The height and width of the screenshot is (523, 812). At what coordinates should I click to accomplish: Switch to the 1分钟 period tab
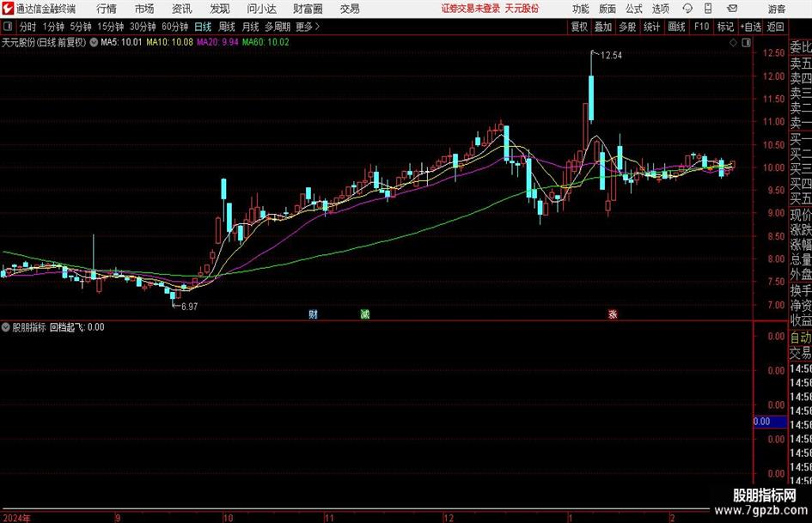53,27
